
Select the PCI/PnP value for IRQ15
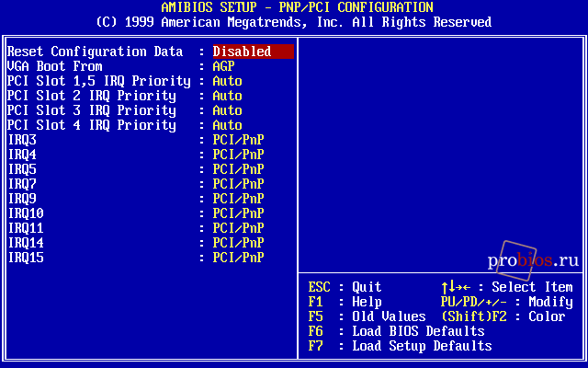pos(238,258)
